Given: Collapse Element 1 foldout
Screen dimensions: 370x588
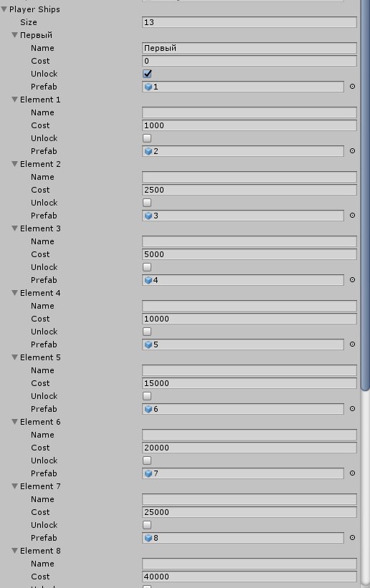Looking at the screenshot, I should (14, 100).
